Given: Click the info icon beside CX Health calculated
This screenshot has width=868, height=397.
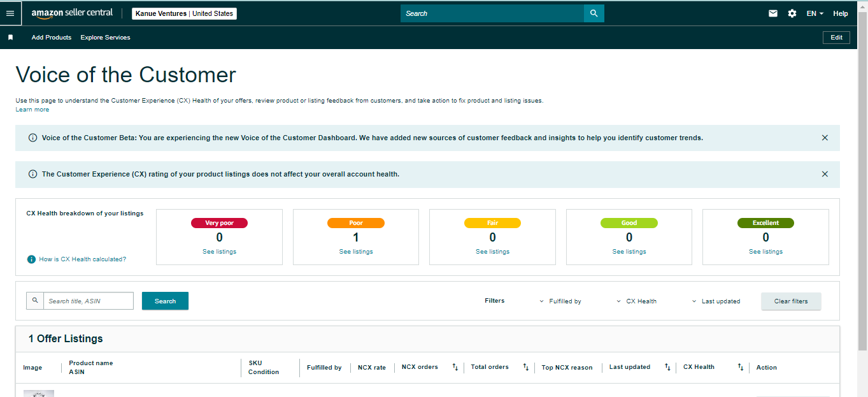Looking at the screenshot, I should [31, 259].
